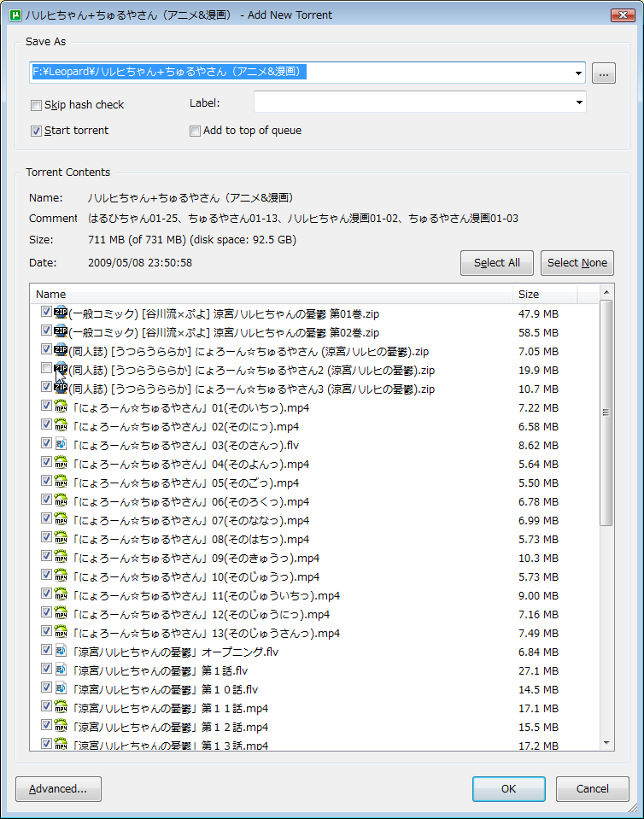
Task: Click the 58.5 MB size value
Action: pyautogui.click(x=538, y=333)
